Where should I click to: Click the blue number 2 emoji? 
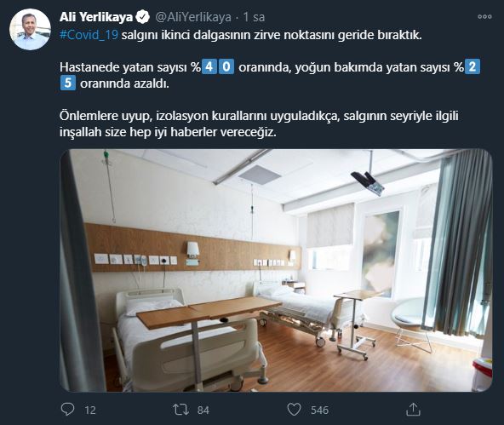pos(472,67)
